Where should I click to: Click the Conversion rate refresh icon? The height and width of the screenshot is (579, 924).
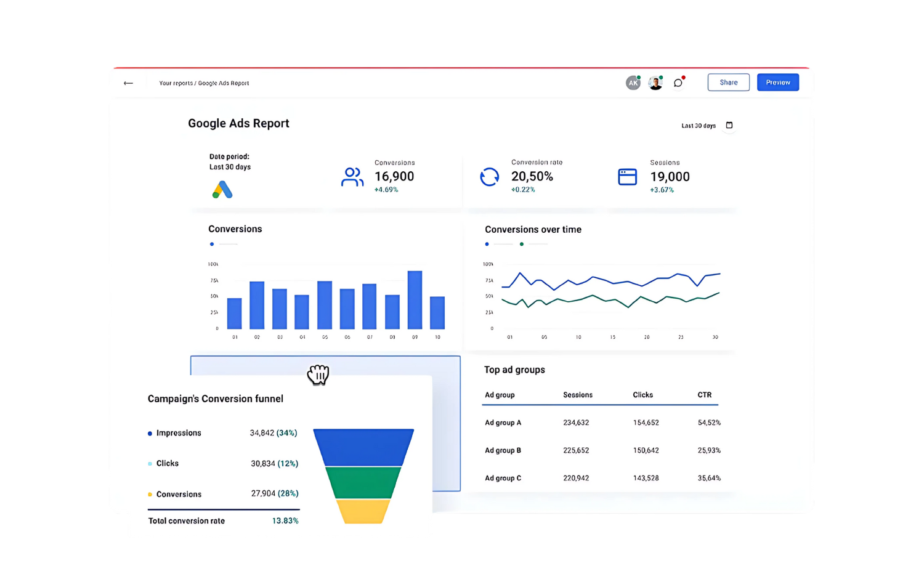coord(490,177)
